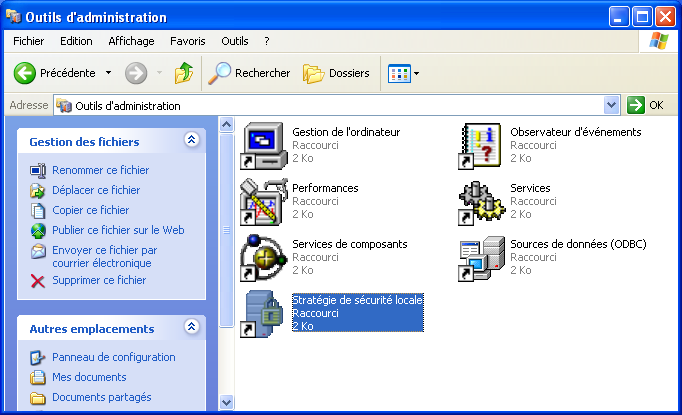Collapse the Autres emplacements panel

coord(191,328)
